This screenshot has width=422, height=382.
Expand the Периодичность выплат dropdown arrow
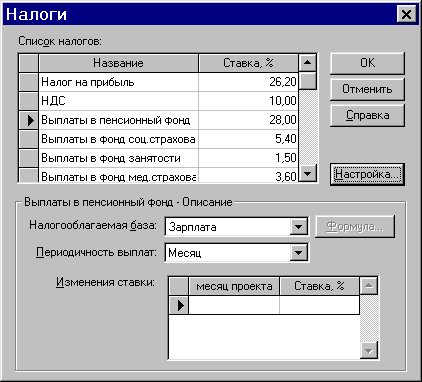pos(298,253)
